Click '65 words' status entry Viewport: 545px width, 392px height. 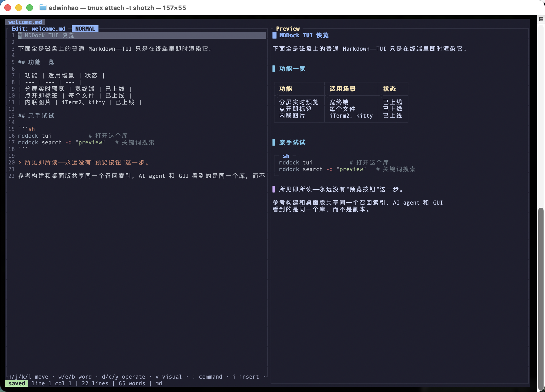(132, 383)
